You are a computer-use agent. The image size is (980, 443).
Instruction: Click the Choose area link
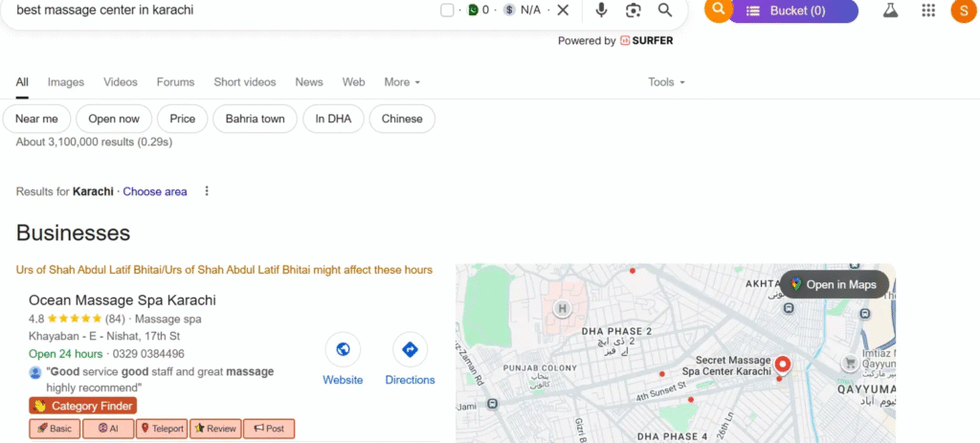point(155,191)
